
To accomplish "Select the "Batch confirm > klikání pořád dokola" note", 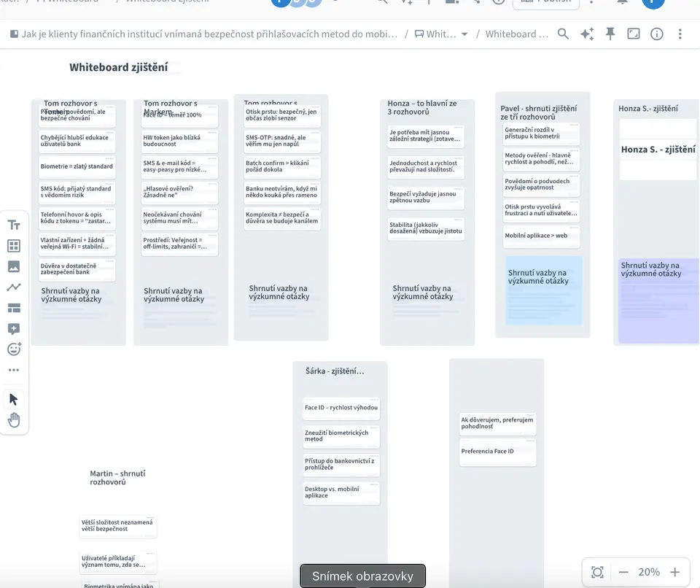I will (x=282, y=166).
